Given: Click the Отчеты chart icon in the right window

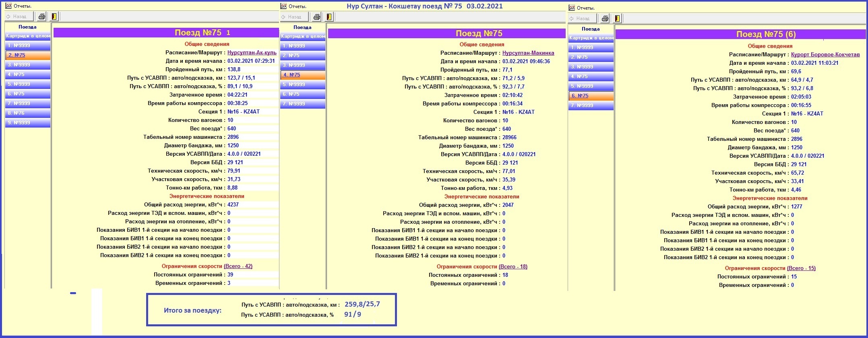Looking at the screenshot, I should [x=571, y=8].
